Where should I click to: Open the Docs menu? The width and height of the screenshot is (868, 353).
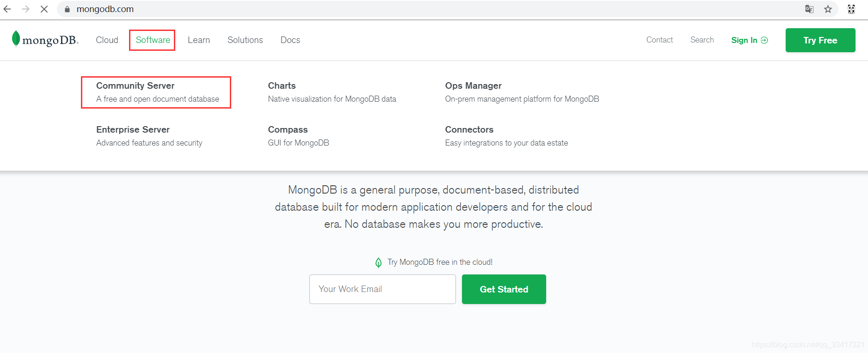pos(290,40)
